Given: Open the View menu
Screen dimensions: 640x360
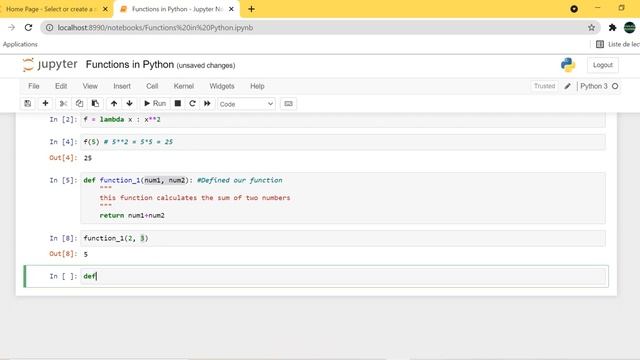Looking at the screenshot, I should click(90, 86).
